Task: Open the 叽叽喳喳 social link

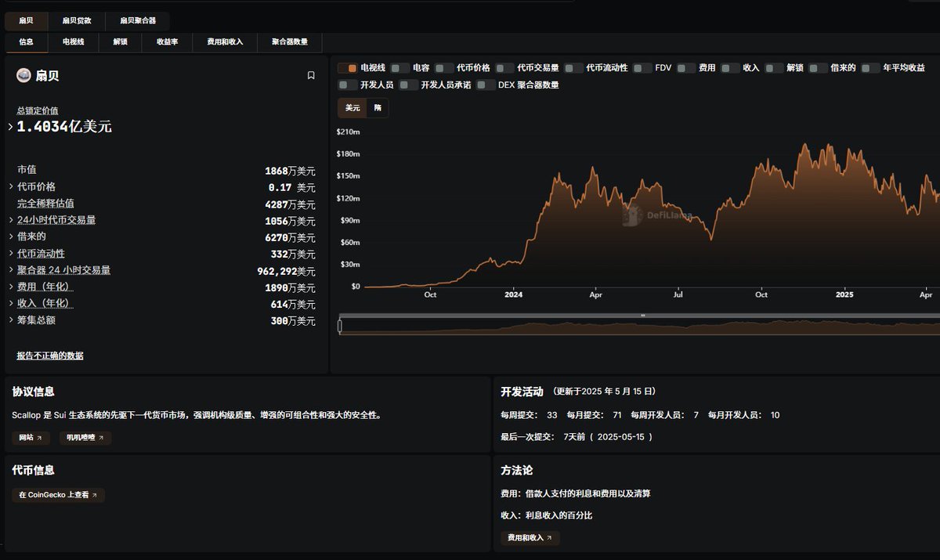Action: (85, 438)
